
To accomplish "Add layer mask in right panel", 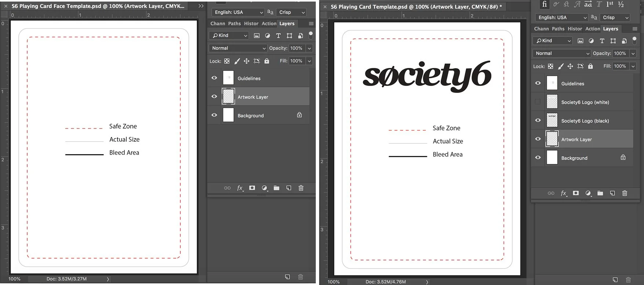I will (x=576, y=193).
